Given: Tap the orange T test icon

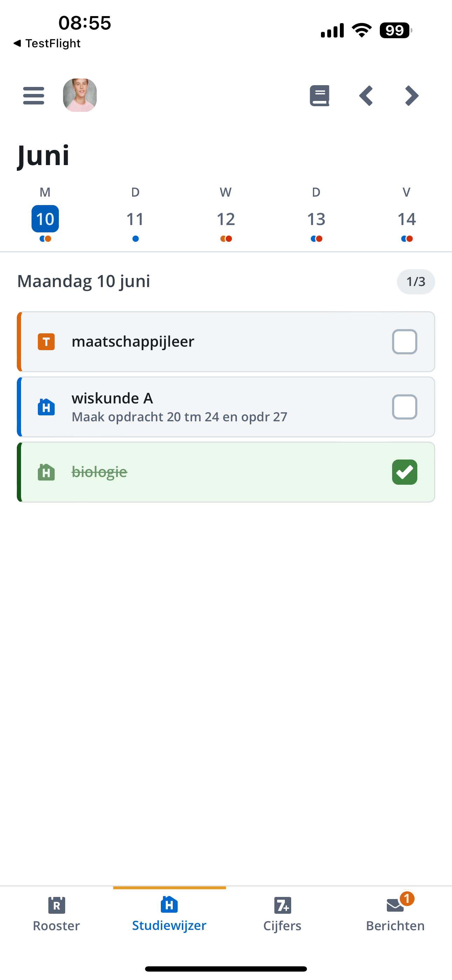Looking at the screenshot, I should (x=46, y=342).
